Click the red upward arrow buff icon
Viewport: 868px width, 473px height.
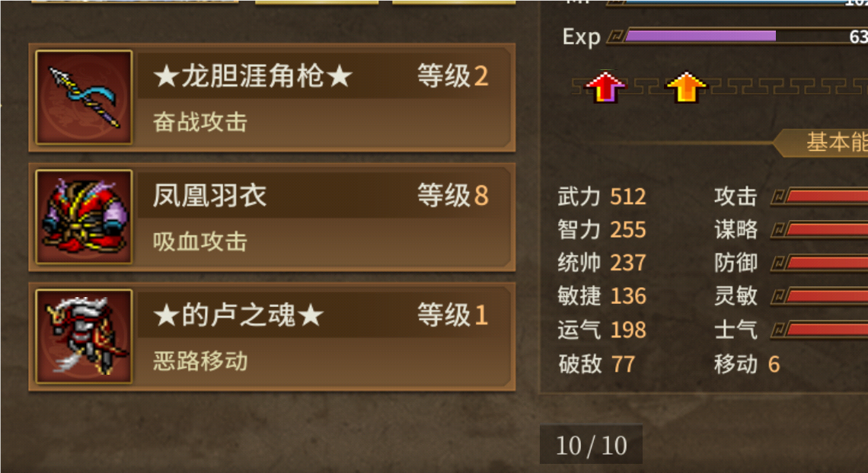(605, 87)
